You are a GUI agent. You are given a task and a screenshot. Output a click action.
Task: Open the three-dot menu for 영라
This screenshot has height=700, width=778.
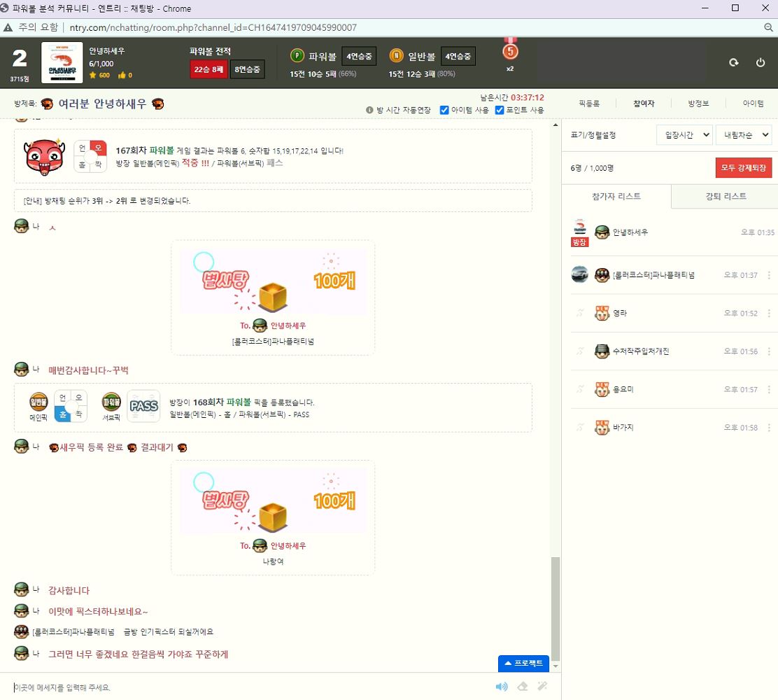click(x=769, y=314)
